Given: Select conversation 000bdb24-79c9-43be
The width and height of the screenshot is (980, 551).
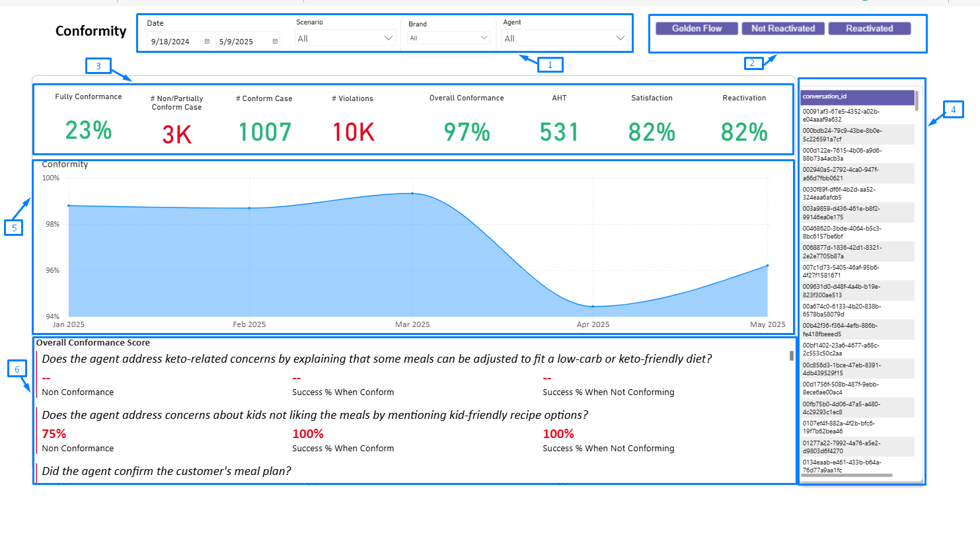Looking at the screenshot, I should click(x=856, y=135).
